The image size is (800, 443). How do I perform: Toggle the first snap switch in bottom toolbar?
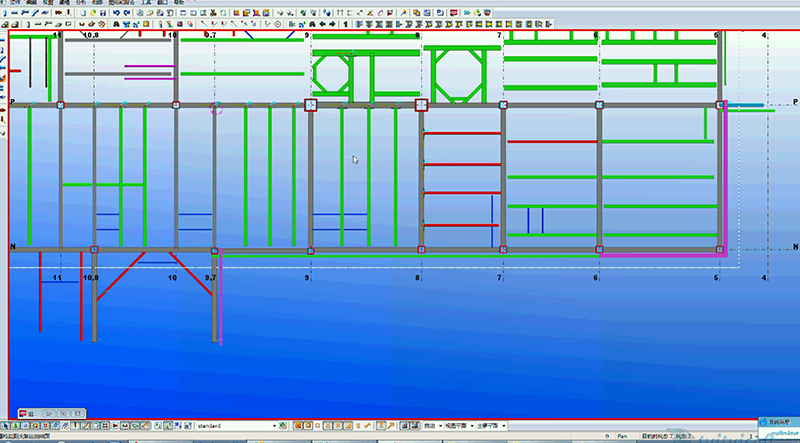pos(6,425)
